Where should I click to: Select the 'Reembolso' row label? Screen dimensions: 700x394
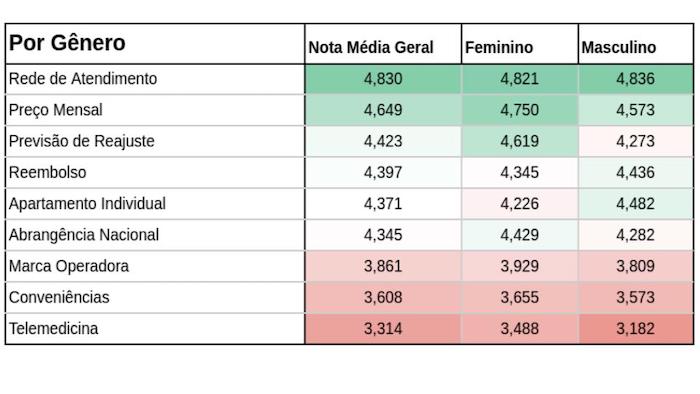[x=155, y=173]
